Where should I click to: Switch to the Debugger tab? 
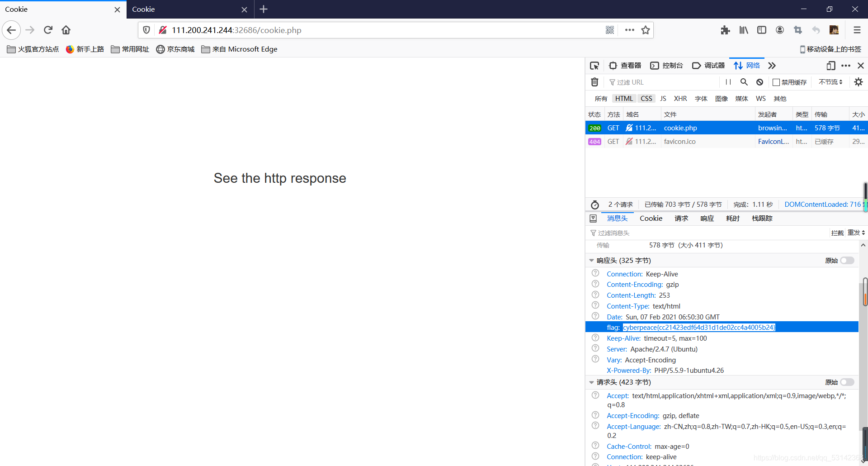tap(708, 66)
